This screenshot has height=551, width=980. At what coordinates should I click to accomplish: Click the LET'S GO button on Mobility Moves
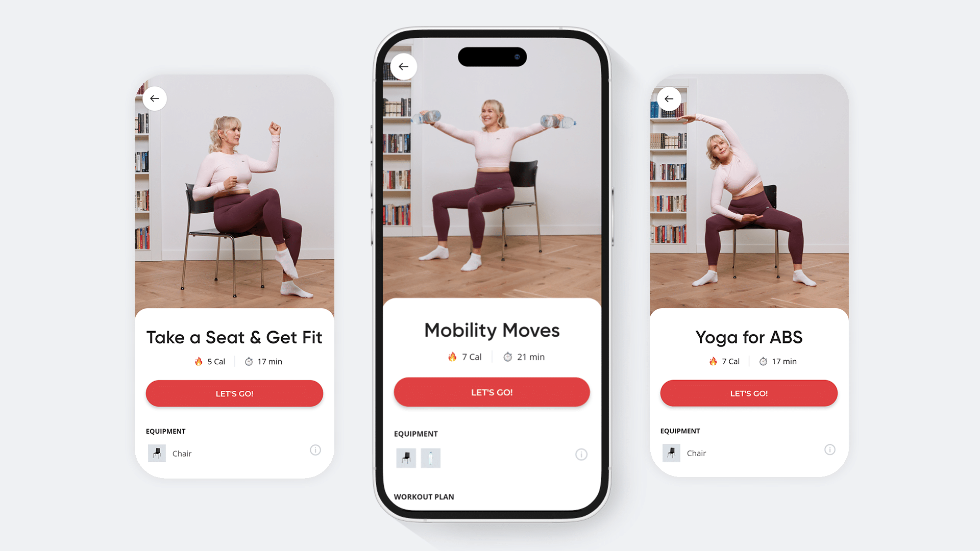pos(491,391)
